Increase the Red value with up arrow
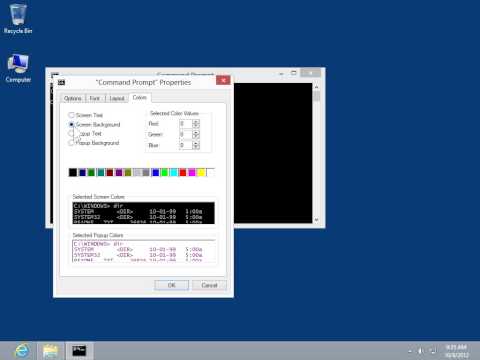This screenshot has width=480, height=360. (196, 122)
